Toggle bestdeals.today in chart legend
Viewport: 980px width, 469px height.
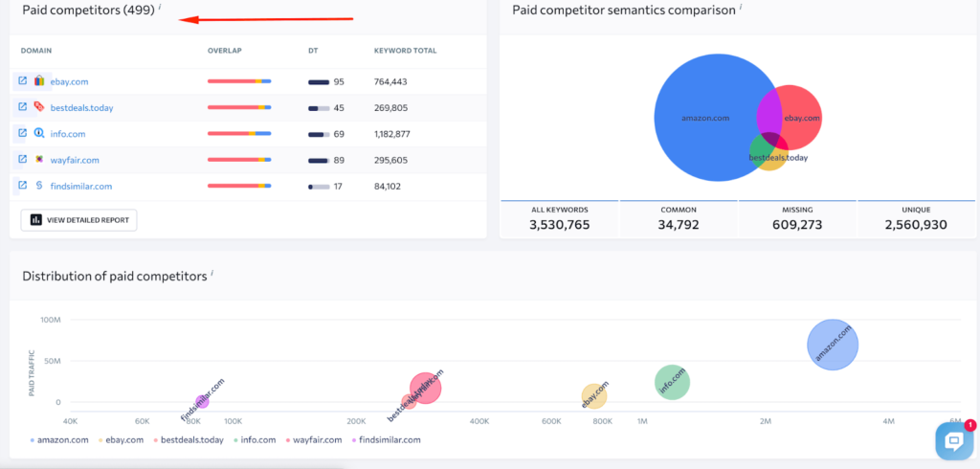(189, 439)
